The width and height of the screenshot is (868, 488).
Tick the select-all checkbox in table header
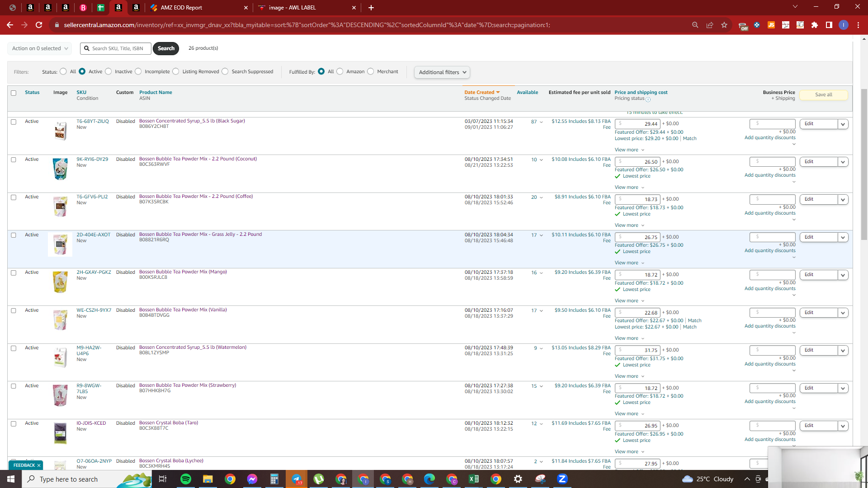click(x=14, y=93)
